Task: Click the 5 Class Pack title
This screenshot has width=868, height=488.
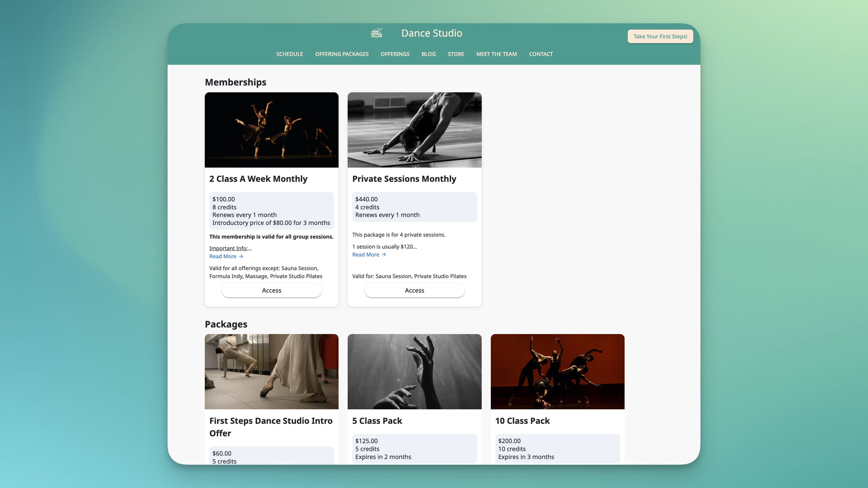Action: click(x=377, y=421)
